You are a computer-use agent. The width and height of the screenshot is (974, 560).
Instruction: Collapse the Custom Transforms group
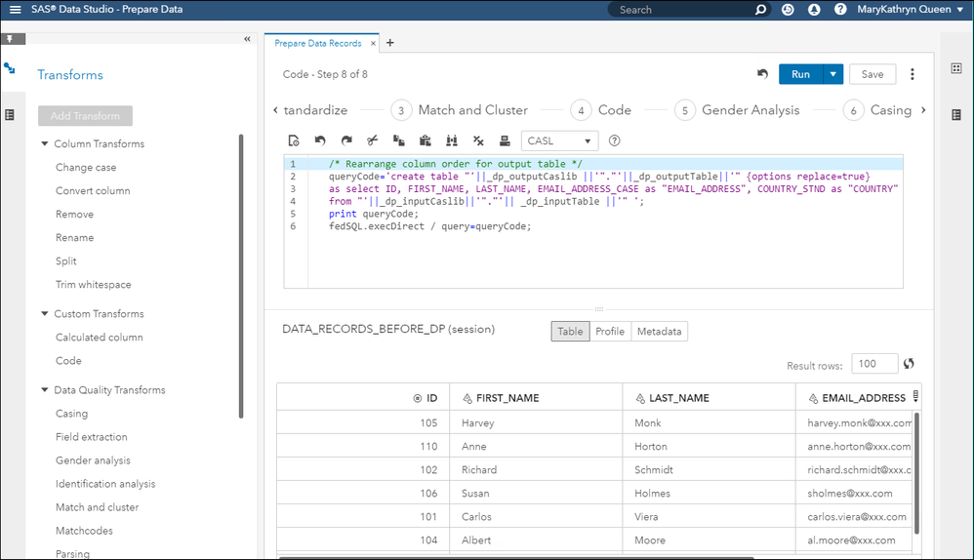45,313
